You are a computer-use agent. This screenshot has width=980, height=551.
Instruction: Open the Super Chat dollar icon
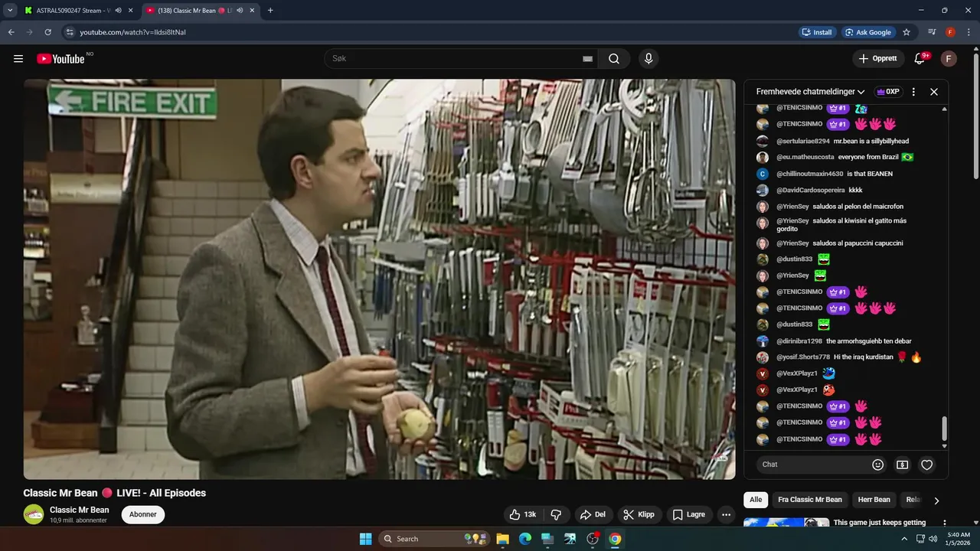(903, 465)
